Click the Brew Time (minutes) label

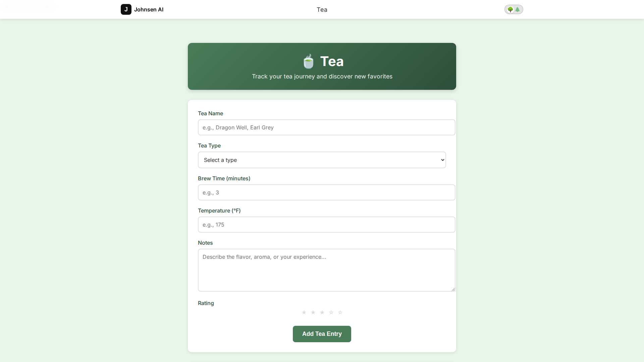click(x=224, y=178)
